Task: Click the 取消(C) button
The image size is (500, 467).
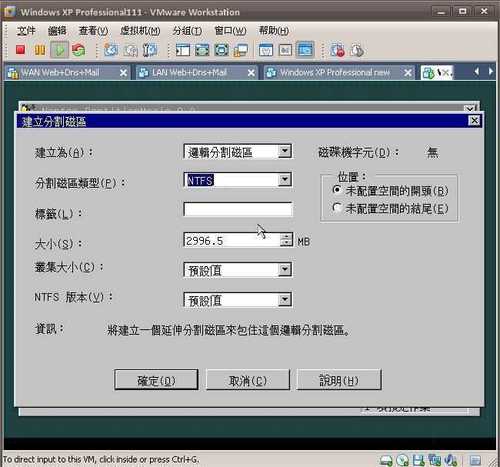Action: (248, 380)
